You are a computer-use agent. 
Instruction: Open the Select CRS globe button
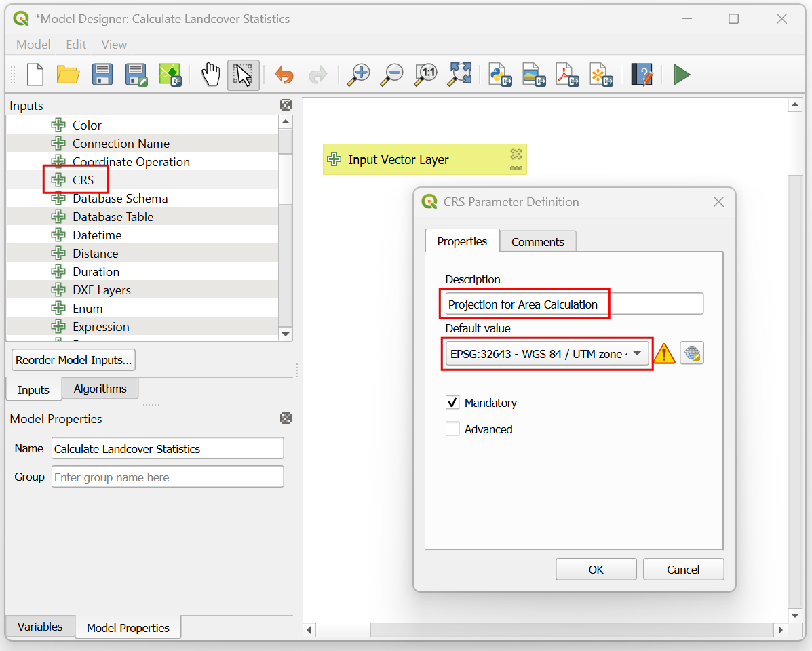click(692, 353)
